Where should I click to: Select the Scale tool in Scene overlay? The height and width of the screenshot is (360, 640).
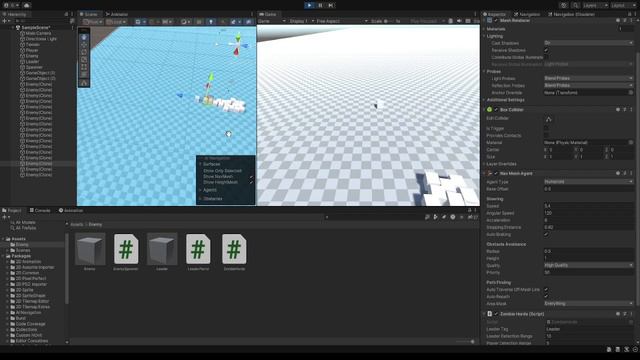(84, 59)
